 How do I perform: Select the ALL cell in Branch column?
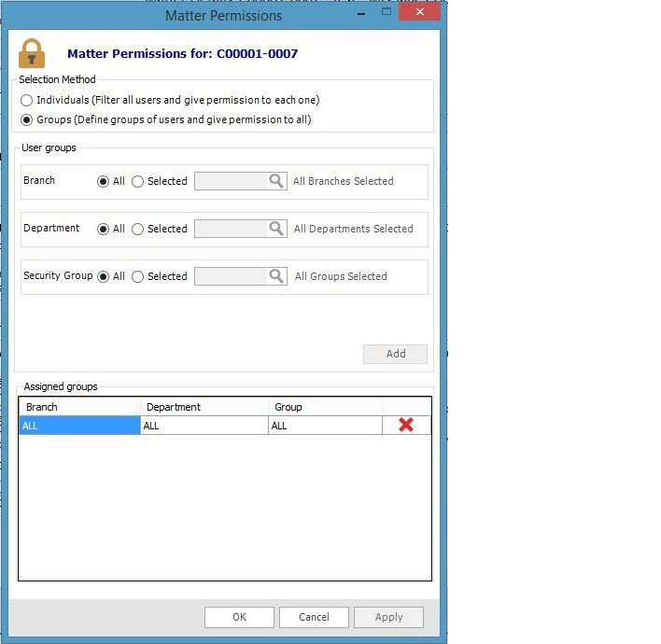pos(79,426)
